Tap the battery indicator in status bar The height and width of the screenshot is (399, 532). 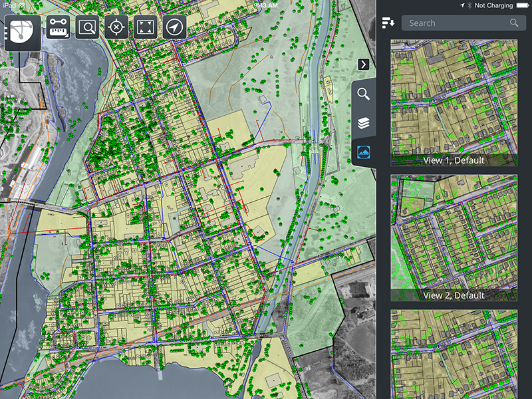coord(522,5)
